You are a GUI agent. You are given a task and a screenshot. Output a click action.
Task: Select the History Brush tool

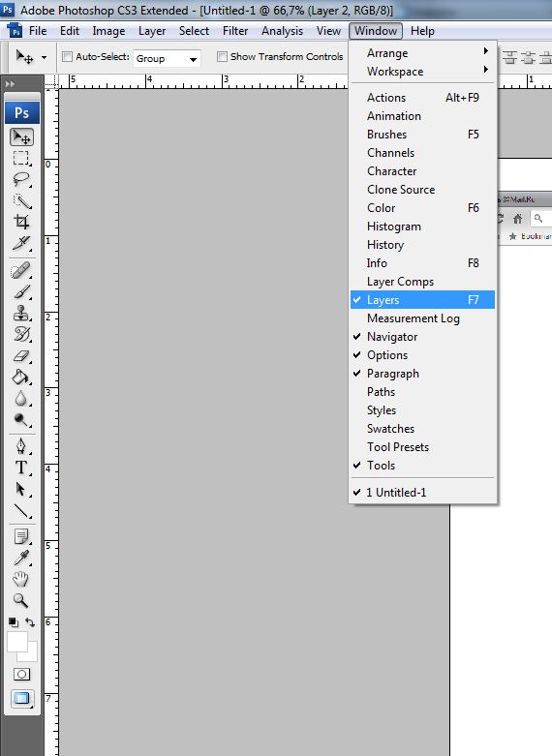[x=21, y=334]
